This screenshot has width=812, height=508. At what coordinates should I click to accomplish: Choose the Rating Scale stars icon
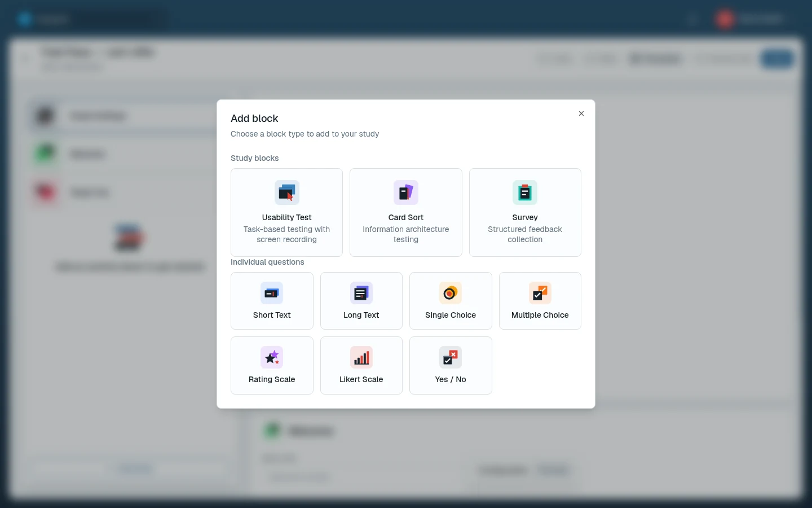pyautogui.click(x=272, y=357)
